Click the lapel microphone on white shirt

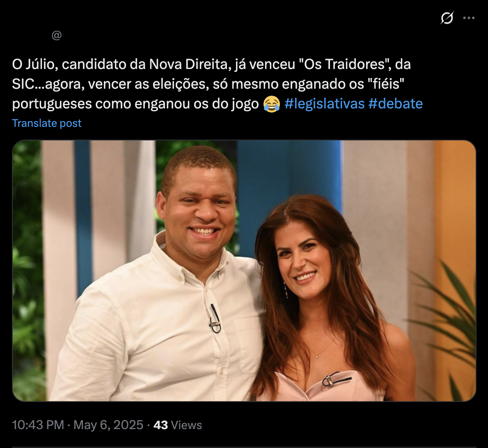[215, 319]
